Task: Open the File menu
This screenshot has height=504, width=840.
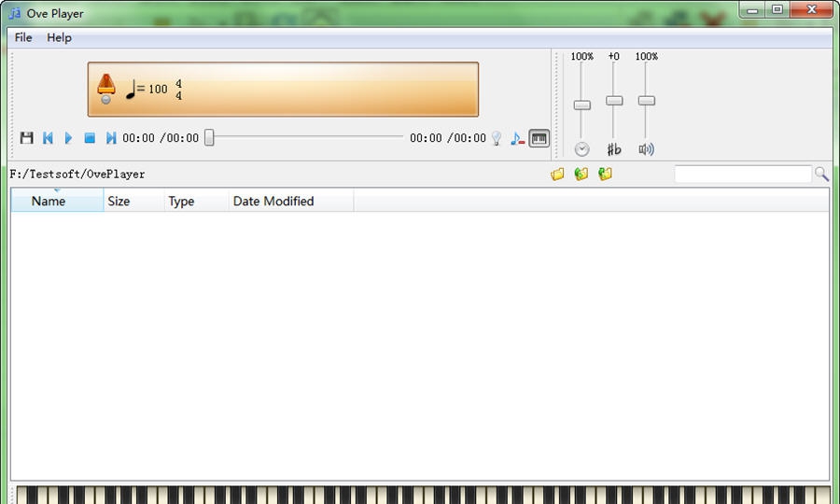Action: (x=23, y=37)
